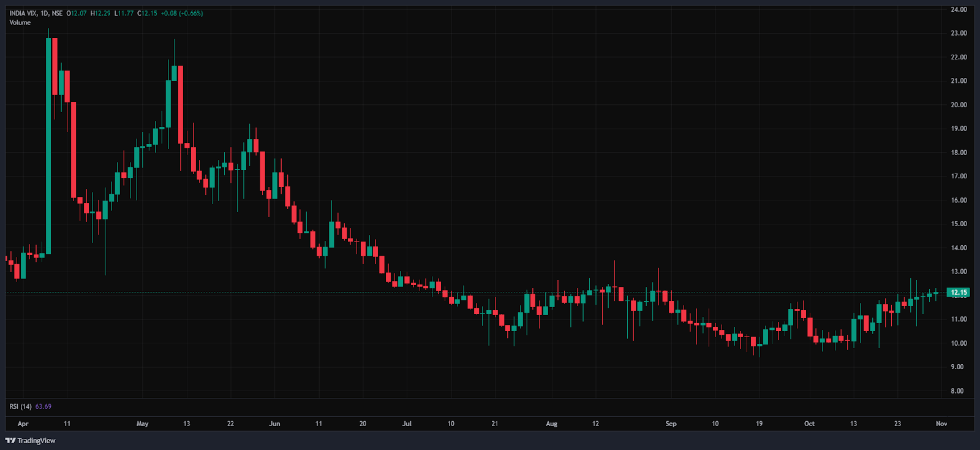980x450 pixels.
Task: Click the 8.00 price axis label
Action: pyautogui.click(x=957, y=391)
